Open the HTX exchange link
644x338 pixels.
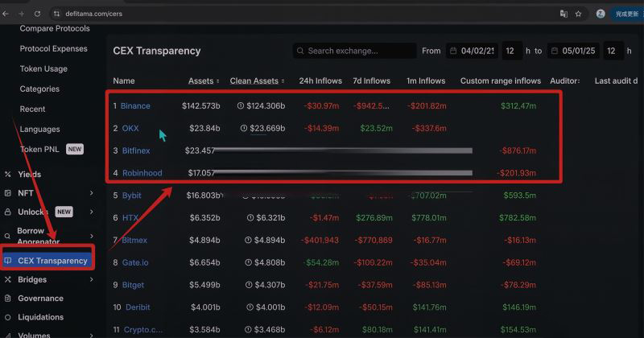click(x=130, y=217)
